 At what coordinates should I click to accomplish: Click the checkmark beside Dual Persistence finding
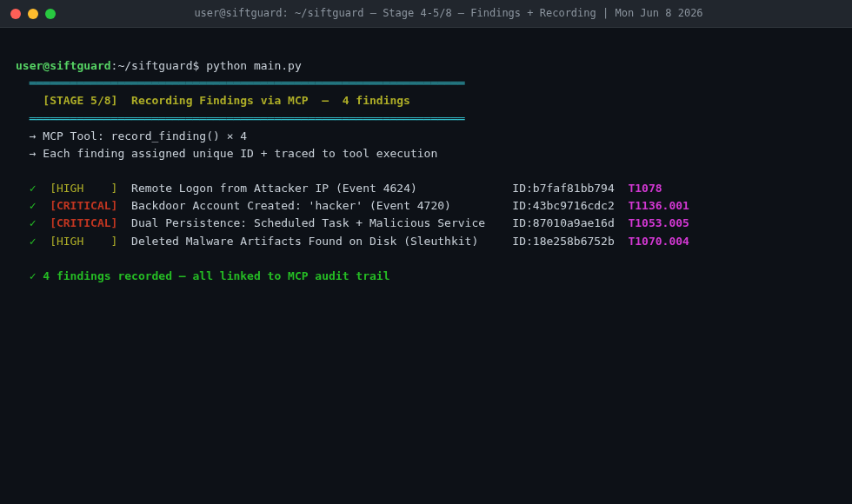click(x=33, y=223)
